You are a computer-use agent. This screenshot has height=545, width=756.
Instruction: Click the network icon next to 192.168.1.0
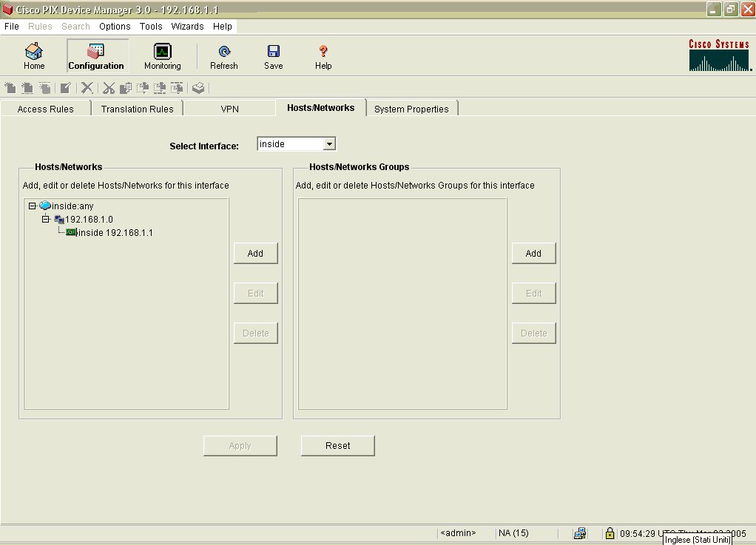[x=59, y=219]
